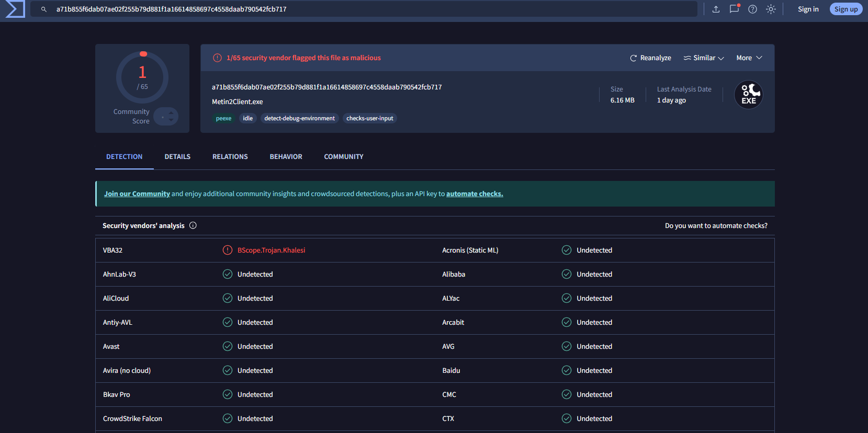The image size is (868, 433).
Task: Click the check icon in Avast row
Action: [228, 346]
